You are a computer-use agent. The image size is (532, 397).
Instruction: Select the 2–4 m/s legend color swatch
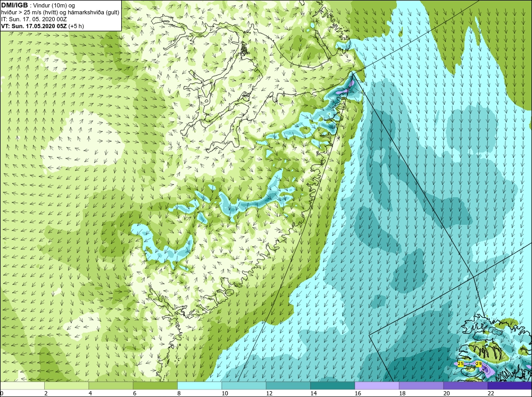[x=66, y=386]
